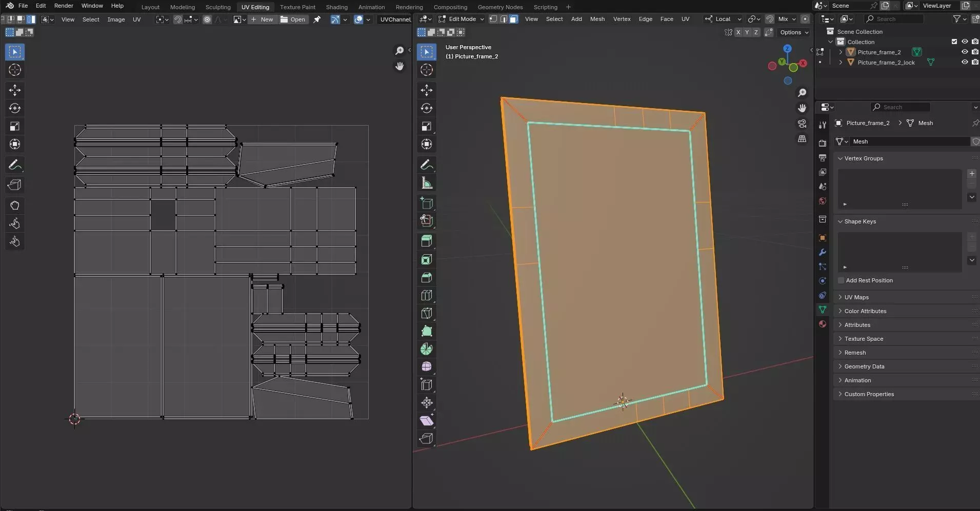Toggle Y axis mesh symmetry
Image resolution: width=980 pixels, height=511 pixels.
[747, 32]
